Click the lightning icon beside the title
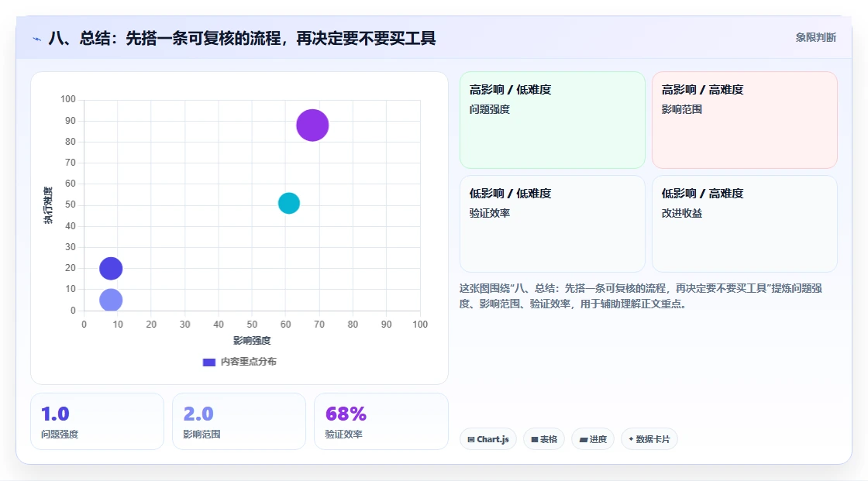Viewport: 868px width, 481px height. (x=37, y=39)
